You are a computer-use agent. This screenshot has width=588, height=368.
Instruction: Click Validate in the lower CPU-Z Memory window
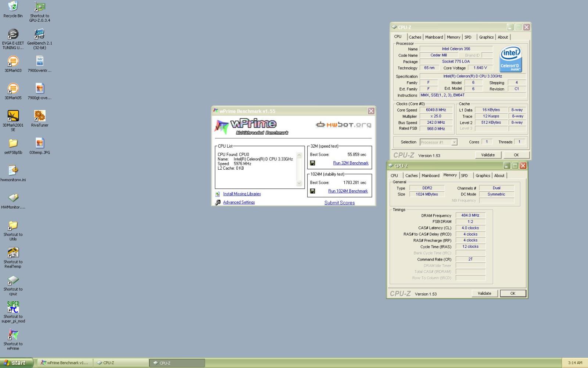(484, 293)
